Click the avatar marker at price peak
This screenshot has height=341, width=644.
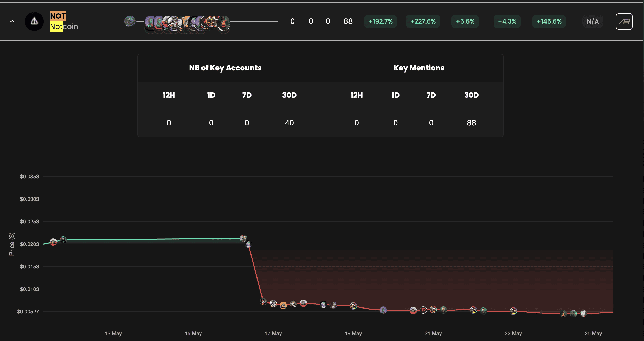click(243, 238)
